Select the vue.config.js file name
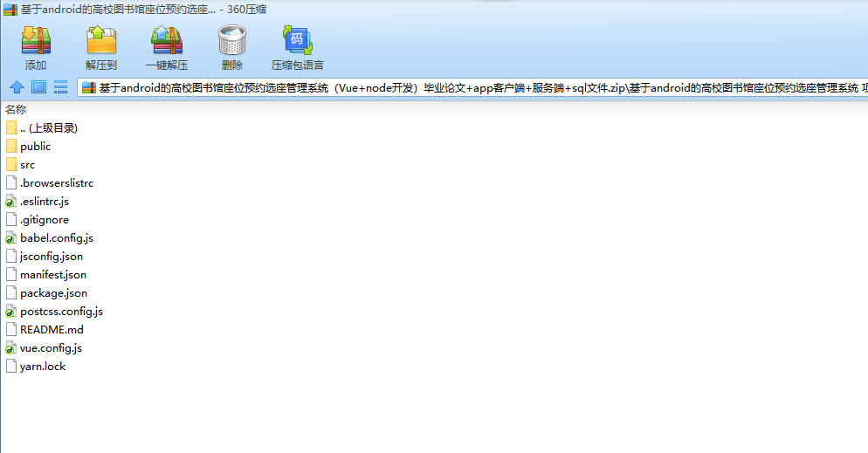 51,348
